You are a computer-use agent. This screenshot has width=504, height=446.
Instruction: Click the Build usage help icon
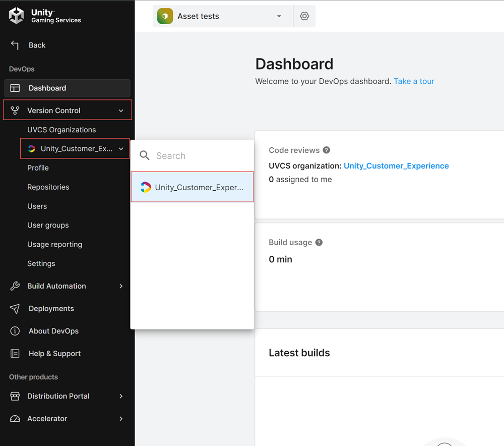[x=319, y=243]
